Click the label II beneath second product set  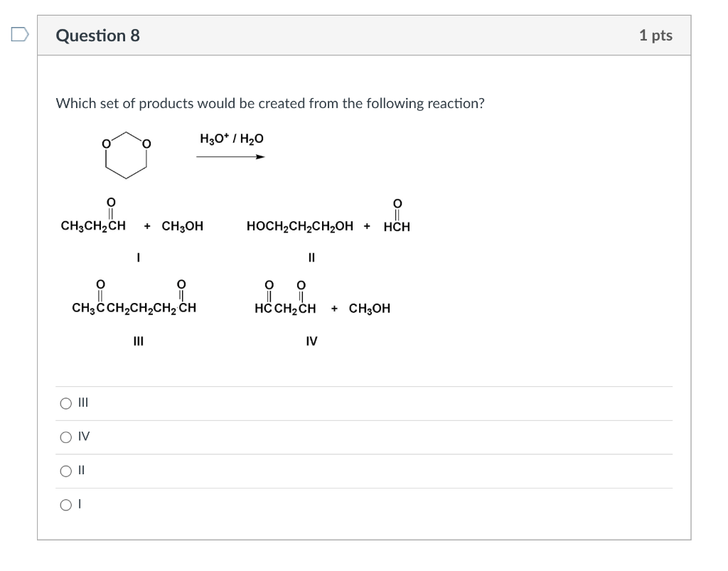[x=311, y=257]
